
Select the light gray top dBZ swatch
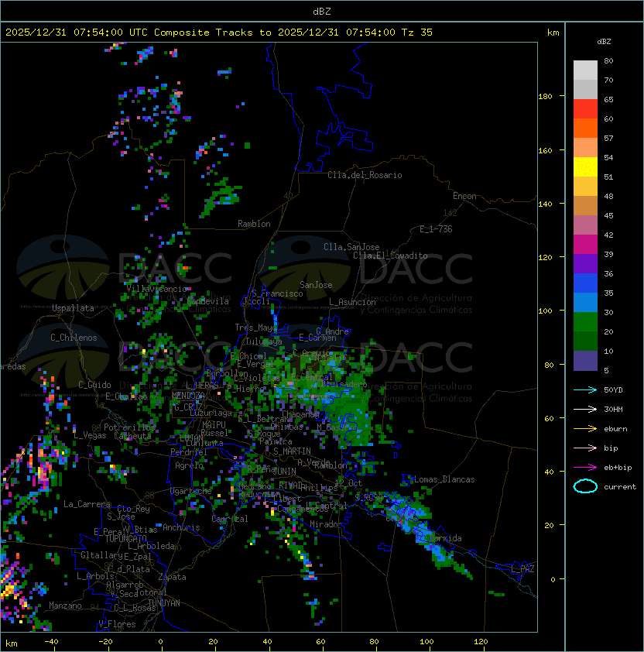coord(585,70)
